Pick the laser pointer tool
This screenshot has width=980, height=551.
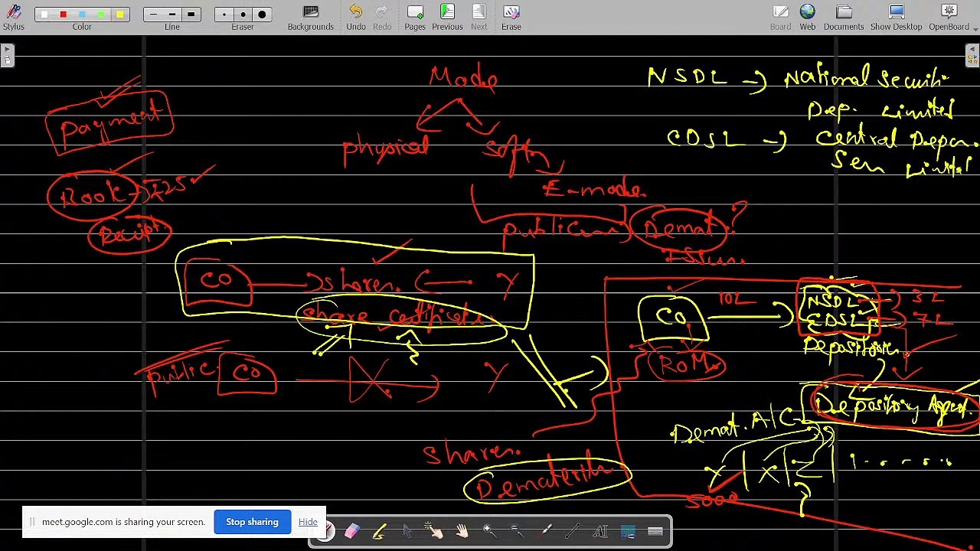click(x=545, y=531)
